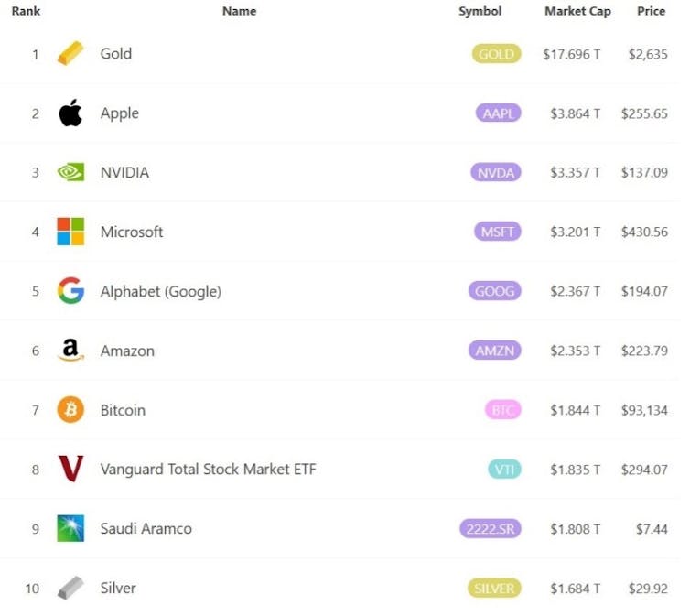This screenshot has width=690, height=616.
Task: Click the Gold bar icon
Action: [70, 54]
